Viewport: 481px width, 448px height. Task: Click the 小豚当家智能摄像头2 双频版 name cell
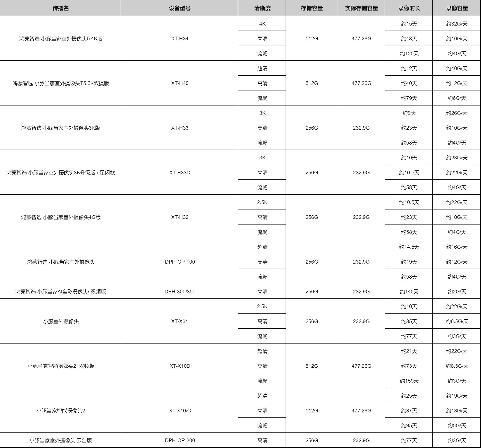[61, 366]
